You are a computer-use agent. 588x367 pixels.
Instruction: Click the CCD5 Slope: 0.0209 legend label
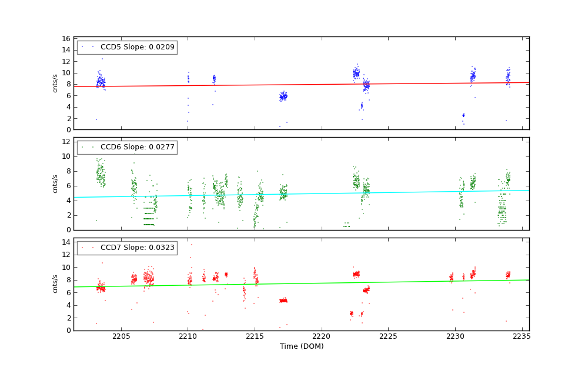click(137, 47)
